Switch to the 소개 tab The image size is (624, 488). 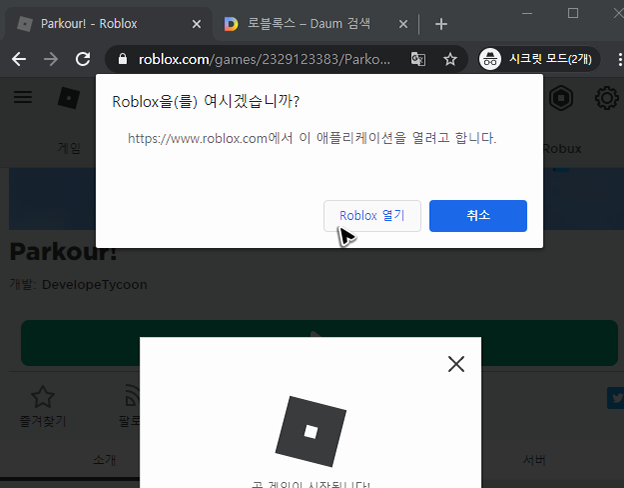104,460
